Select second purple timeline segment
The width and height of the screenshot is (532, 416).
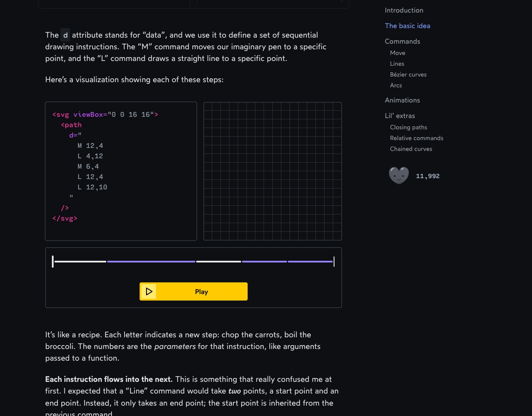[x=264, y=262]
